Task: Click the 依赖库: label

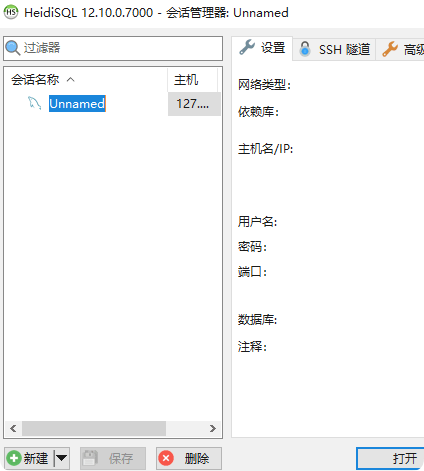Action: (258, 112)
